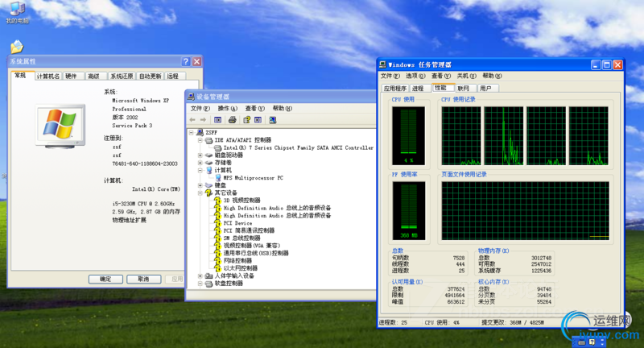Select SM 总线控制器 device
Viewport: 644px width, 348px height.
[242, 238]
